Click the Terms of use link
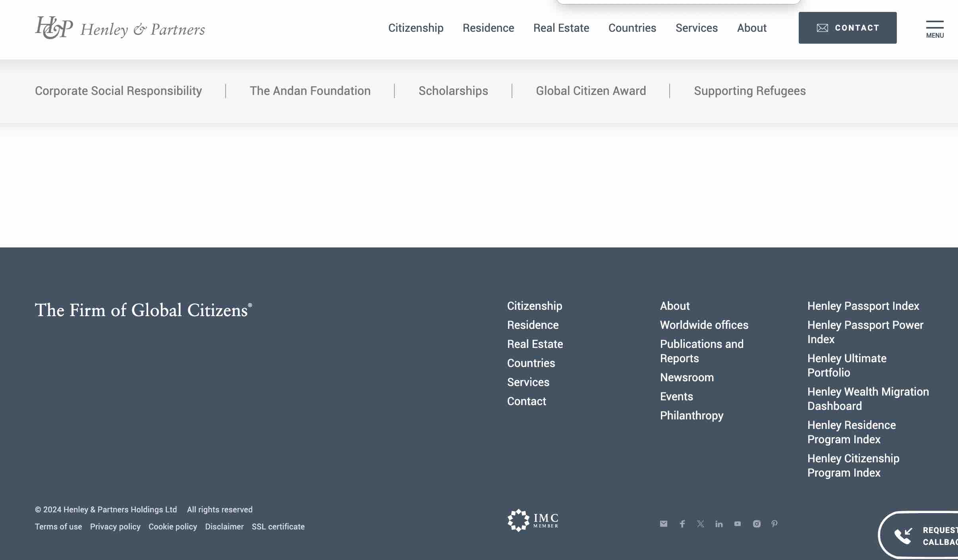Screen dimensions: 958x560 click(58, 527)
